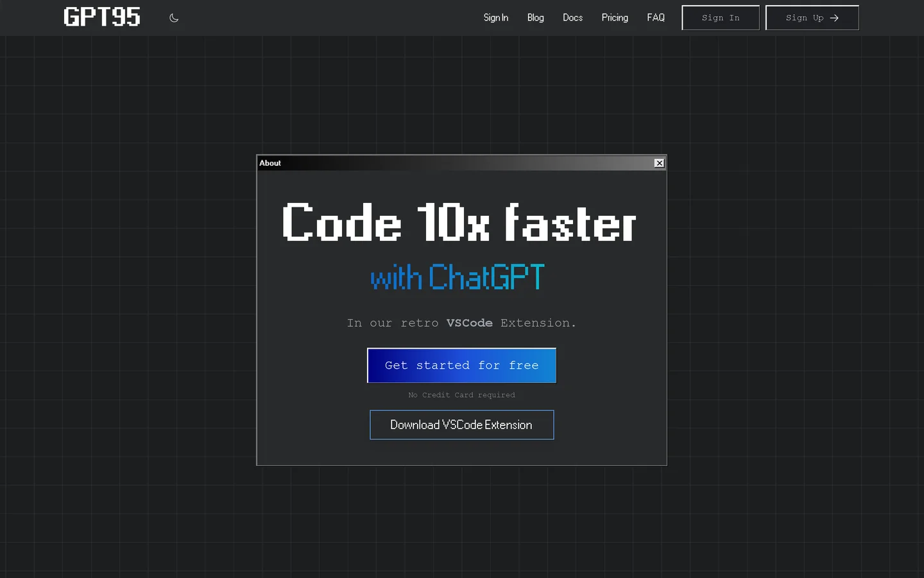The height and width of the screenshot is (578, 924).
Task: Download the VSCode Extension
Action: pos(461,425)
